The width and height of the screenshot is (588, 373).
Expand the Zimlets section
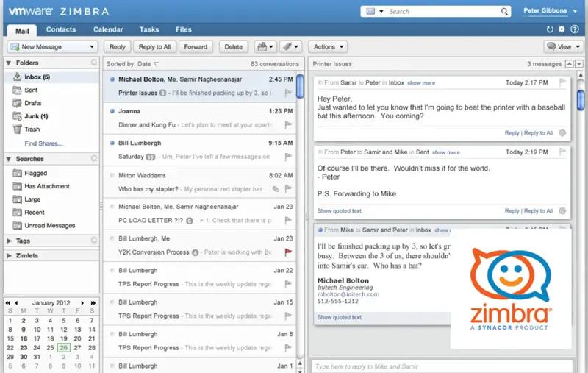coord(9,255)
